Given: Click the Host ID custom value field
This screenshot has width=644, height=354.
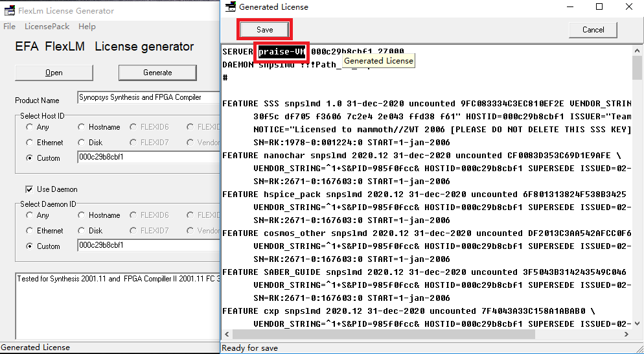Looking at the screenshot, I should 148,157.
